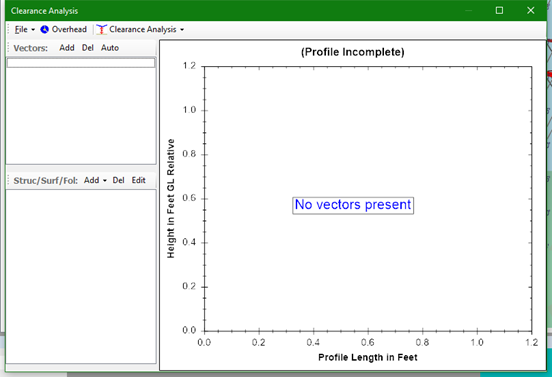Click the blue Overhead globe icon
The image size is (552, 377).
click(x=44, y=30)
